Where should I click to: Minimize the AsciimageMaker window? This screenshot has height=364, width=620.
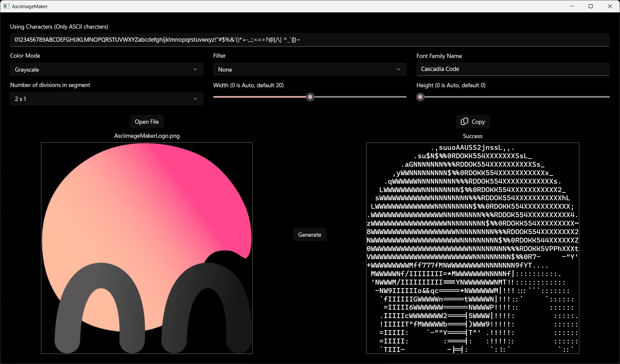(x=572, y=6)
